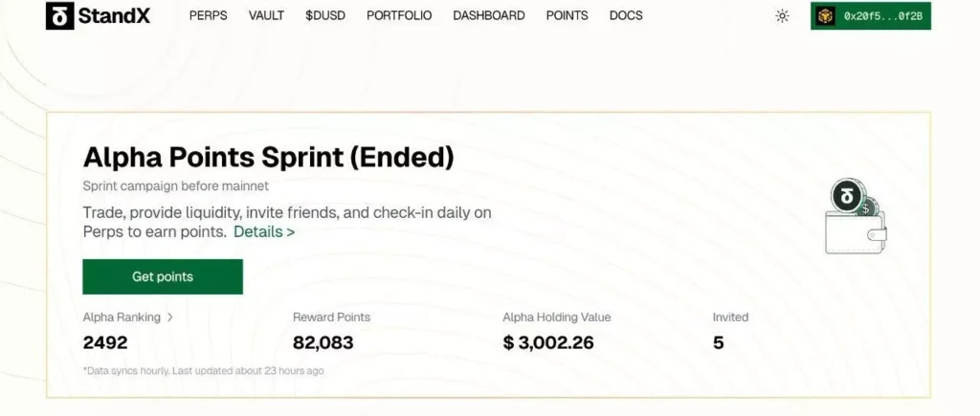Click the Reward Points value 82,083
Viewport: 980px width, 416px height.
323,342
